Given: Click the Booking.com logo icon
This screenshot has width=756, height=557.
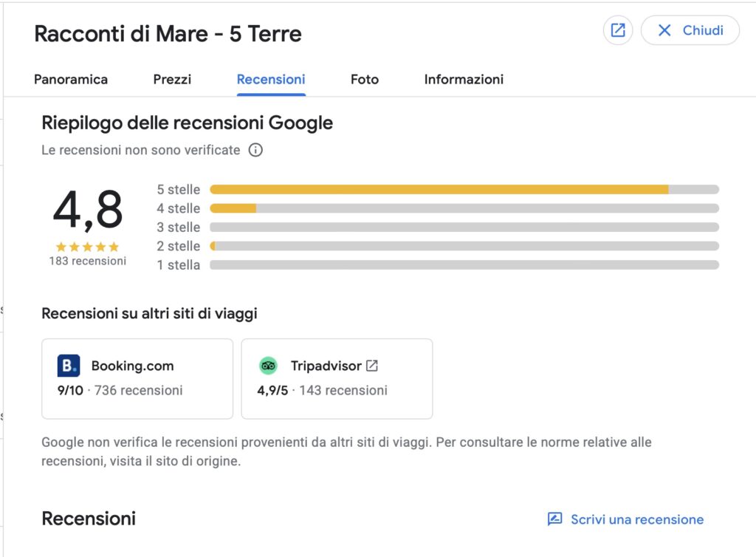Looking at the screenshot, I should [x=69, y=366].
